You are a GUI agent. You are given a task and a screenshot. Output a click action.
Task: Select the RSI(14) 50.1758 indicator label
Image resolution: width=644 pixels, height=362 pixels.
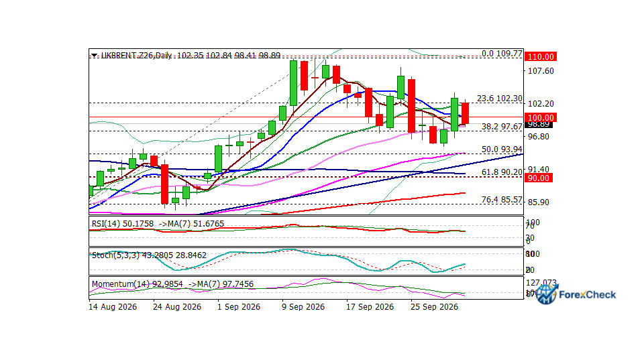(122, 224)
